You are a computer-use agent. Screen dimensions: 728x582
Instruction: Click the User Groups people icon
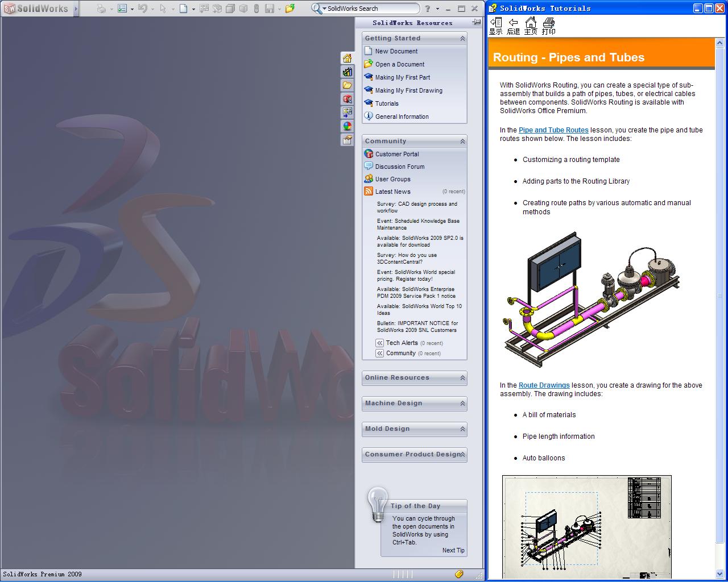pos(369,178)
